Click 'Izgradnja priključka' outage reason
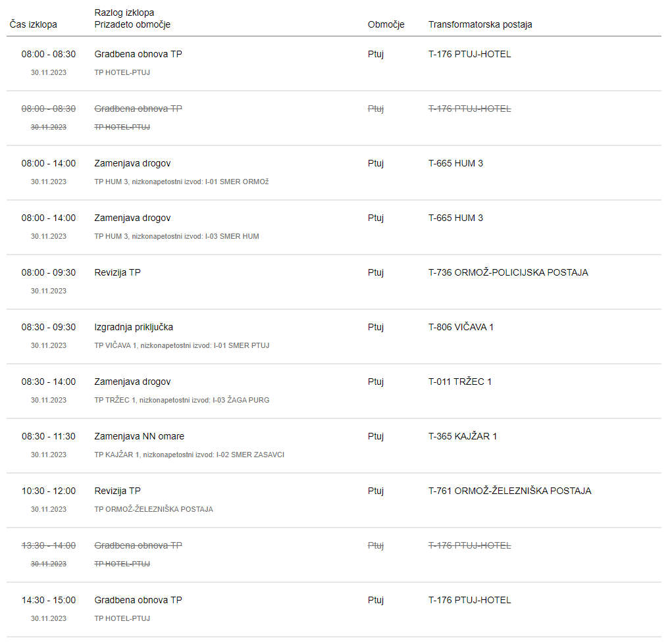 click(x=134, y=327)
